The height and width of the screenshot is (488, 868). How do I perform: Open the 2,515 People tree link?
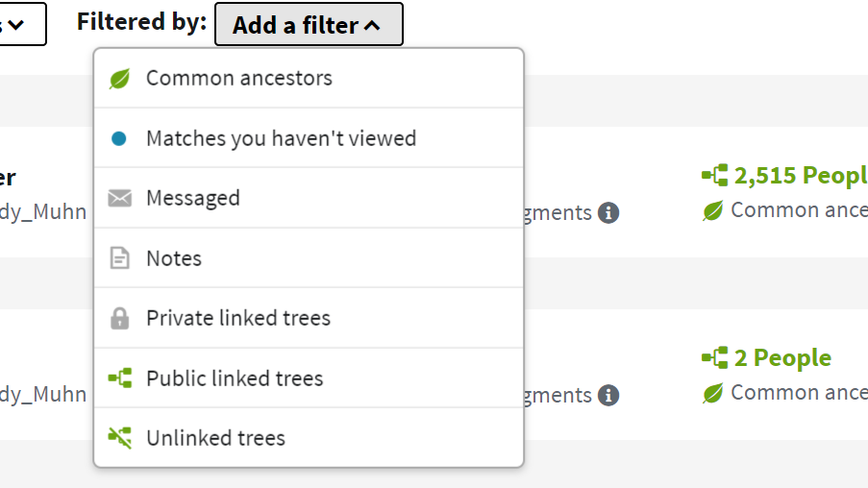click(800, 176)
